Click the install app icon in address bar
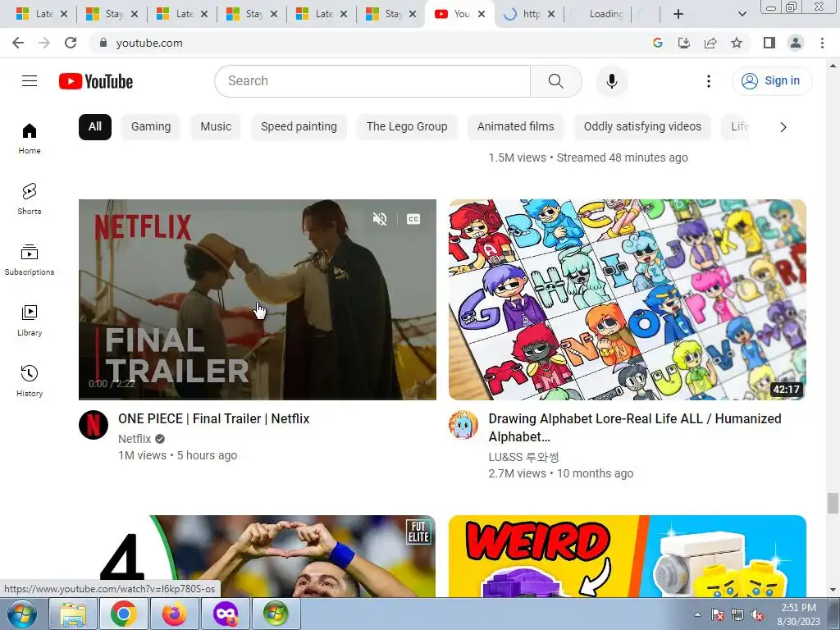Screen dimensions: 840x630 (683, 43)
